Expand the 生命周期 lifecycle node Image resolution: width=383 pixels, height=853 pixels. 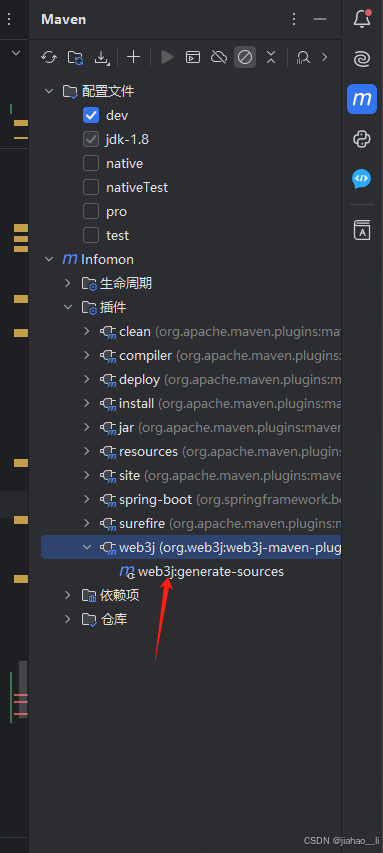(67, 283)
